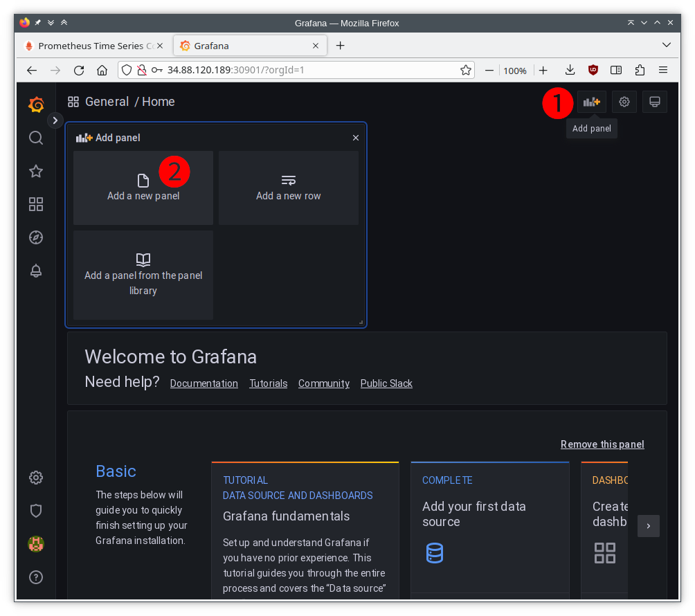Toggle the Firefox sidebar
The height and width of the screenshot is (616, 695).
pyautogui.click(x=616, y=70)
